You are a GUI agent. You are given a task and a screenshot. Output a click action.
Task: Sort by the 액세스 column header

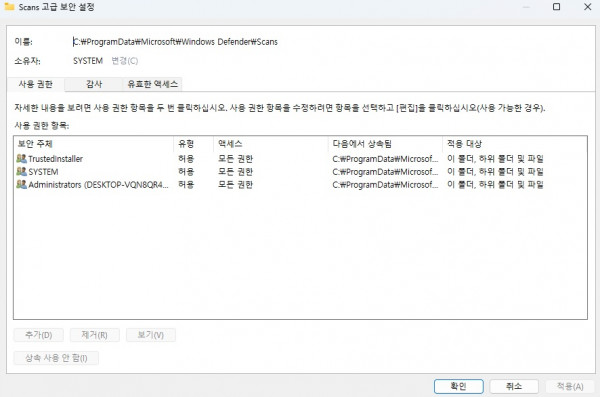coord(271,144)
